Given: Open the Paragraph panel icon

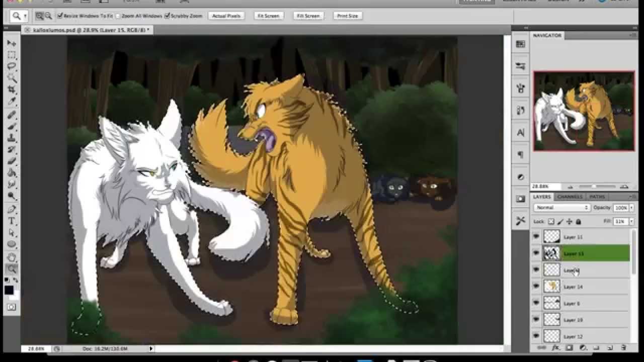Looking at the screenshot, I should (x=520, y=155).
